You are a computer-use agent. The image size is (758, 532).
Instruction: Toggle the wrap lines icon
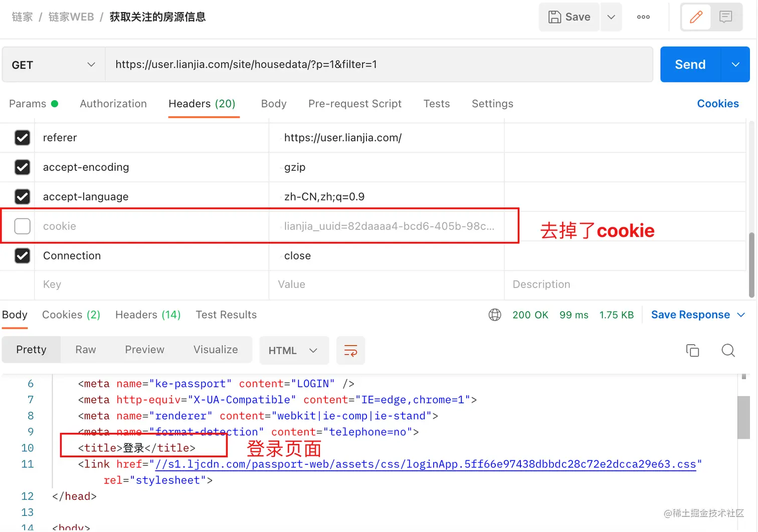tap(351, 351)
